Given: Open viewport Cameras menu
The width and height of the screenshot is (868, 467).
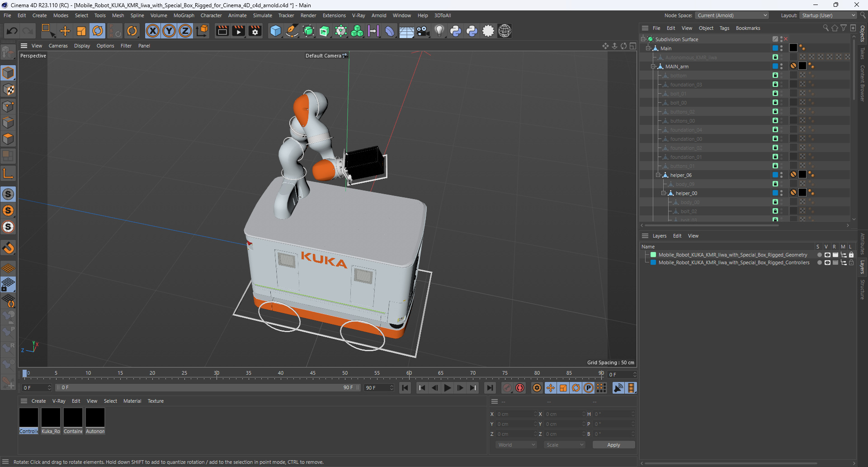Looking at the screenshot, I should pos(58,46).
